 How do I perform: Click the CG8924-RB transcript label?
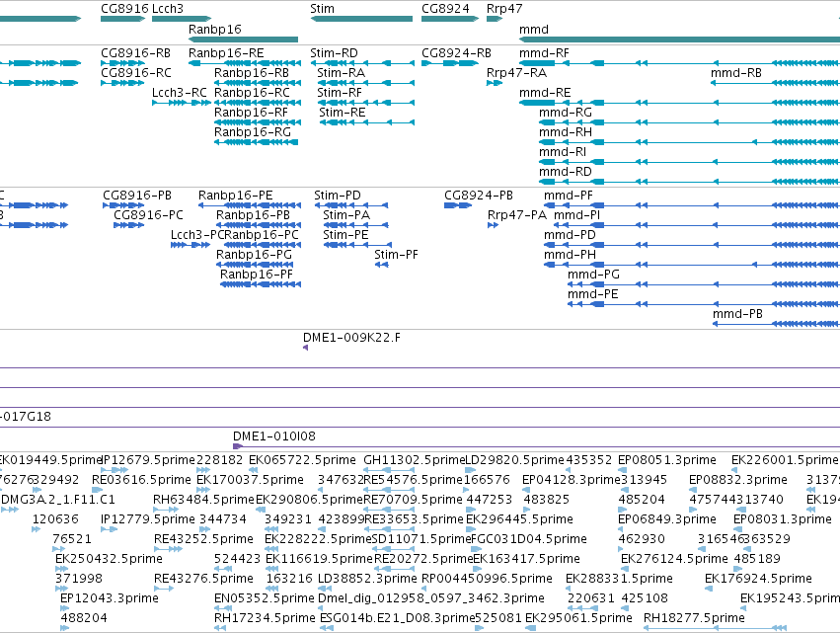(x=456, y=53)
